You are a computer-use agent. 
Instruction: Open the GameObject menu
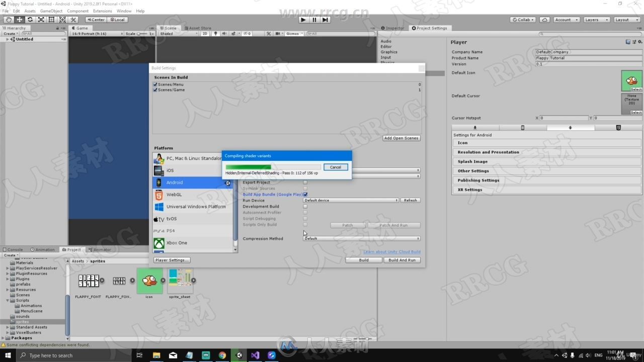(x=51, y=11)
